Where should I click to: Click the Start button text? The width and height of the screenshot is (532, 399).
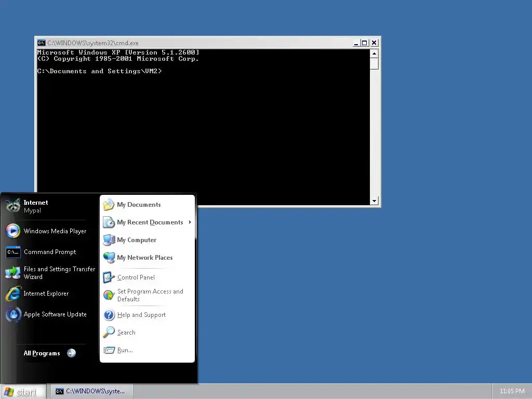26,392
